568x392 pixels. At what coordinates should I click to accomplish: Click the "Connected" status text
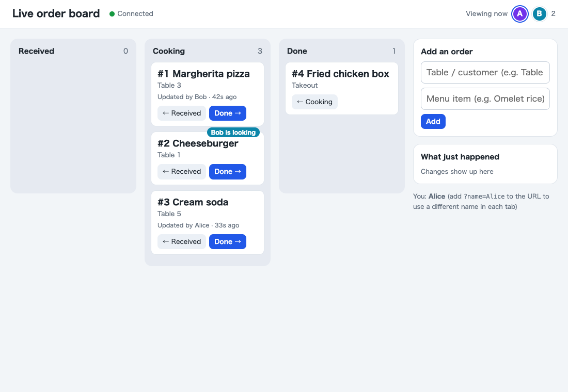pos(135,14)
